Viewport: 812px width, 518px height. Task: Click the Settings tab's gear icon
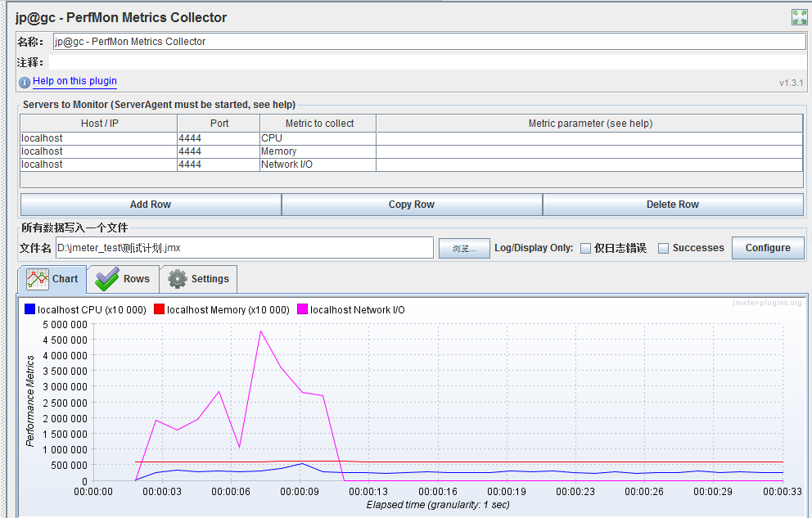pos(178,279)
